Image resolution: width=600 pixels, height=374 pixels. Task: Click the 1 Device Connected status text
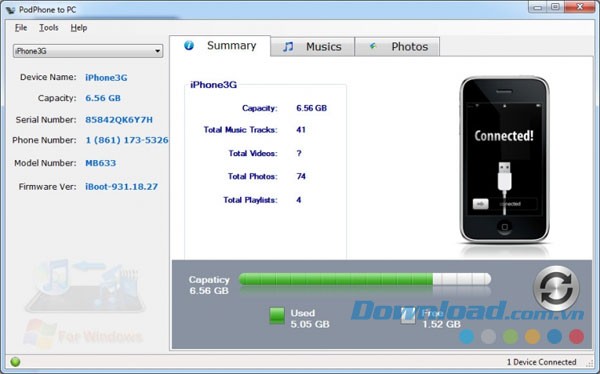(x=541, y=362)
